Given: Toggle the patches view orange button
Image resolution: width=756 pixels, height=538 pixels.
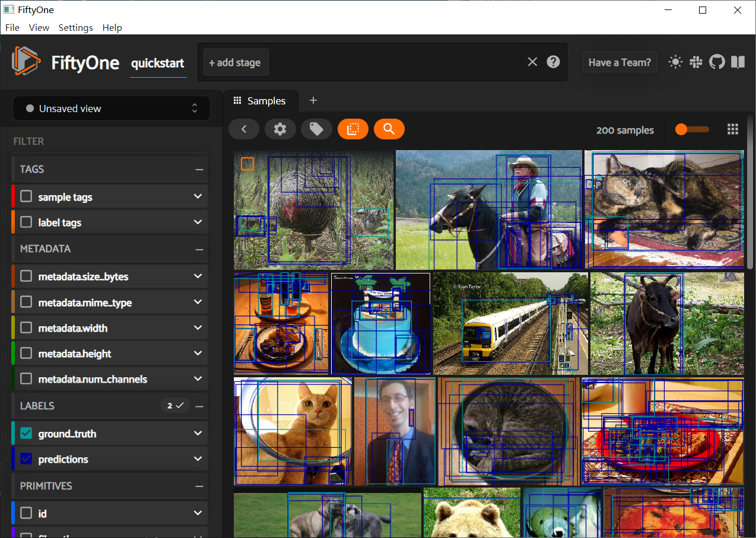Looking at the screenshot, I should click(x=353, y=129).
